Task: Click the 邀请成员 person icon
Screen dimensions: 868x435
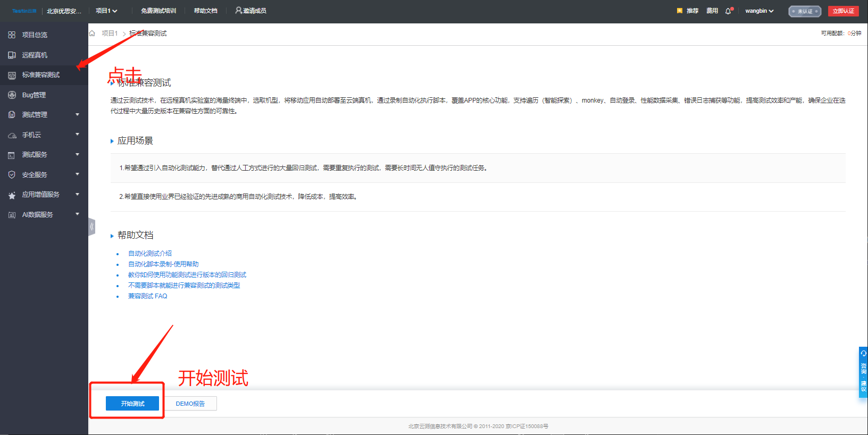Action: (239, 10)
